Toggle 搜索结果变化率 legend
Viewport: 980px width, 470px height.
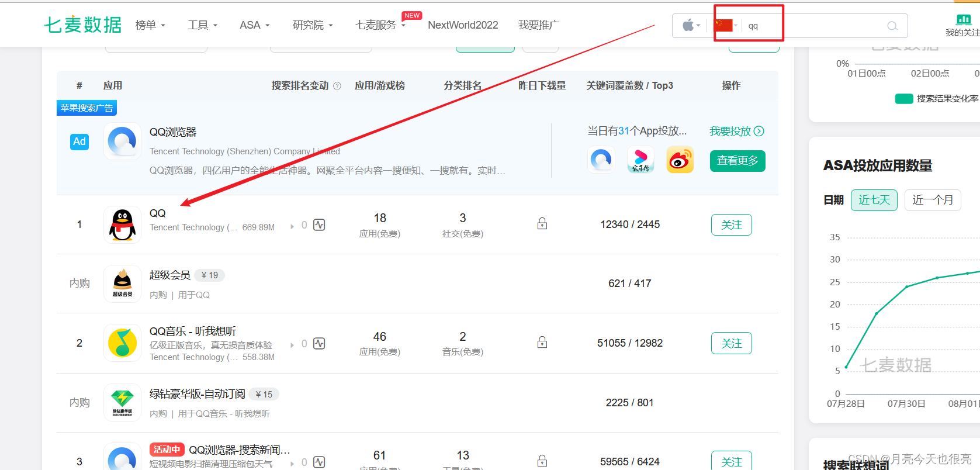[x=937, y=99]
